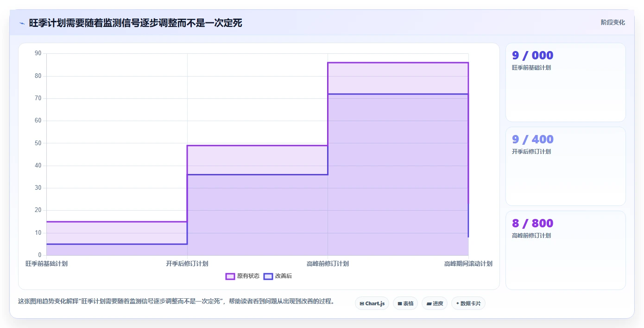
Task: Select the Chart.js tag chip
Action: pyautogui.click(x=372, y=303)
